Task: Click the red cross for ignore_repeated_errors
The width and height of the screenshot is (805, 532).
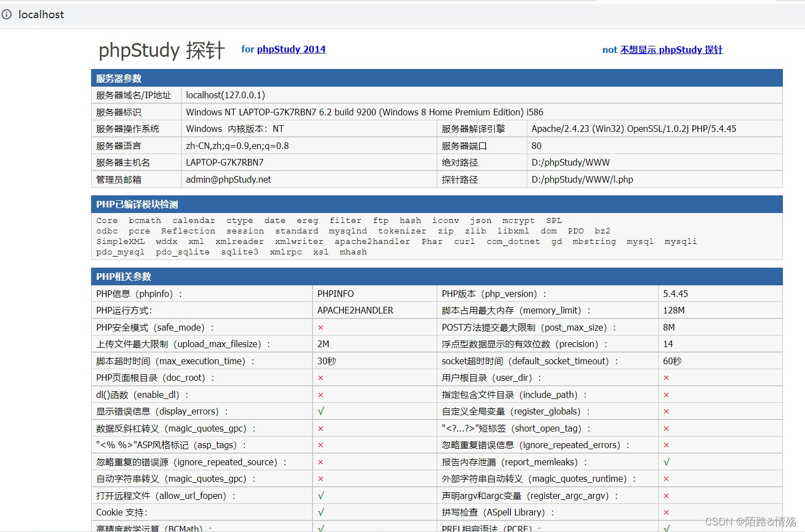Action: point(666,445)
